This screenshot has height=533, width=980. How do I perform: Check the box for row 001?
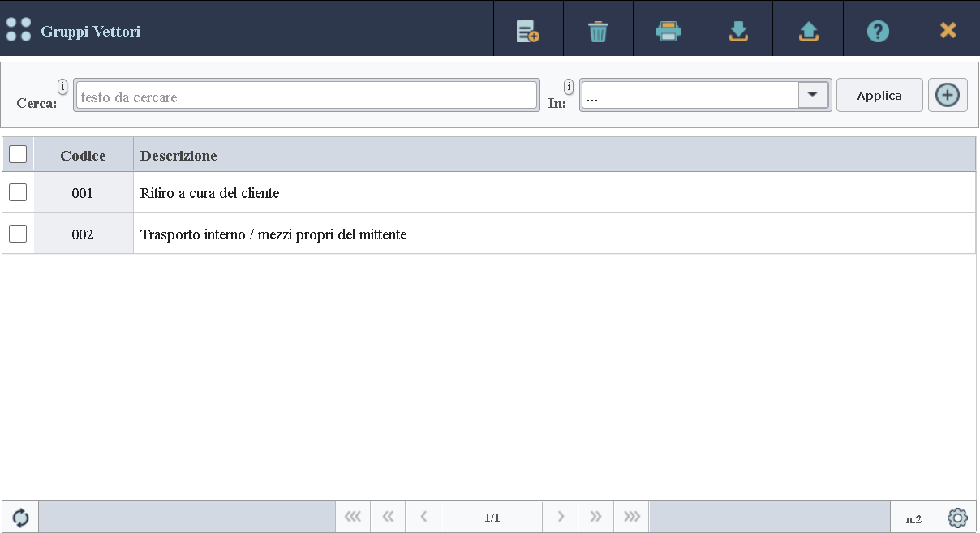click(18, 192)
